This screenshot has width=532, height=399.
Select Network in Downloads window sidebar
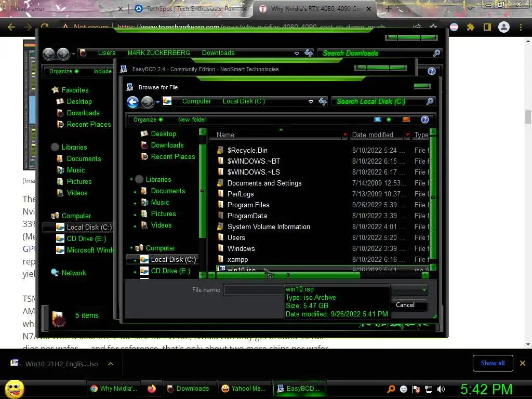pyautogui.click(x=69, y=273)
